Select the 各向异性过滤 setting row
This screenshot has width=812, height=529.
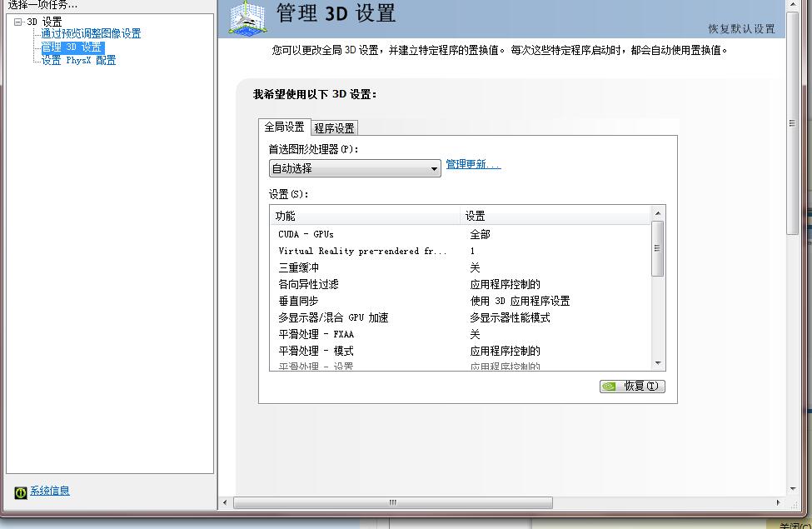tap(460, 284)
